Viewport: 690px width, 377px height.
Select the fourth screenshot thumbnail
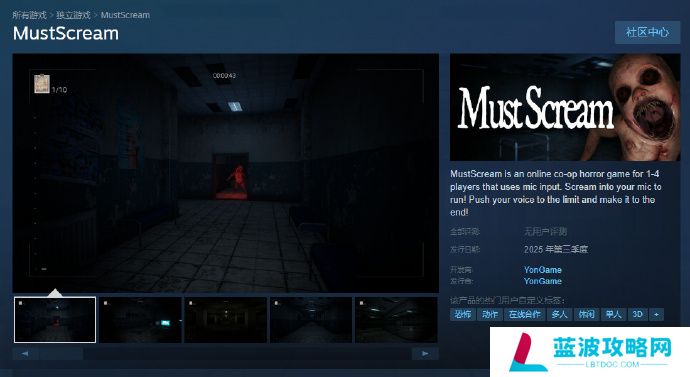(x=311, y=320)
